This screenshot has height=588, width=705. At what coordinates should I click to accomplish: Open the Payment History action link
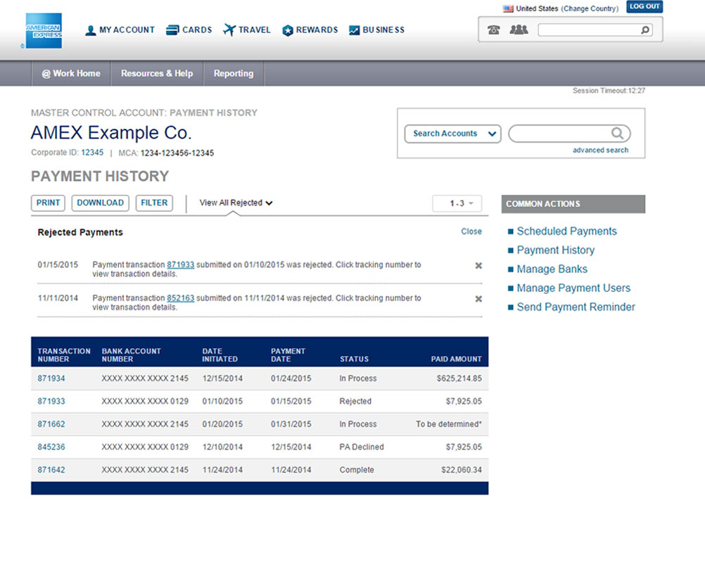click(x=555, y=250)
